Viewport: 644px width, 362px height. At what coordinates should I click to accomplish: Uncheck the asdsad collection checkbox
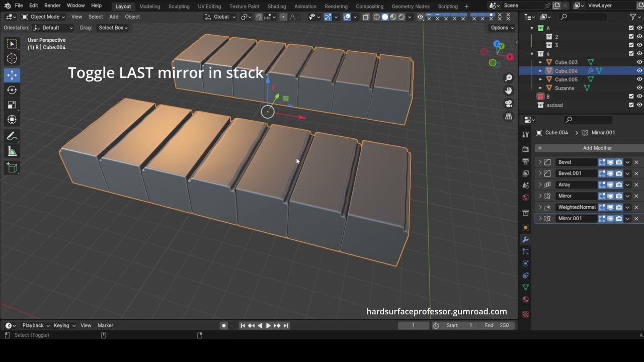[x=631, y=105]
